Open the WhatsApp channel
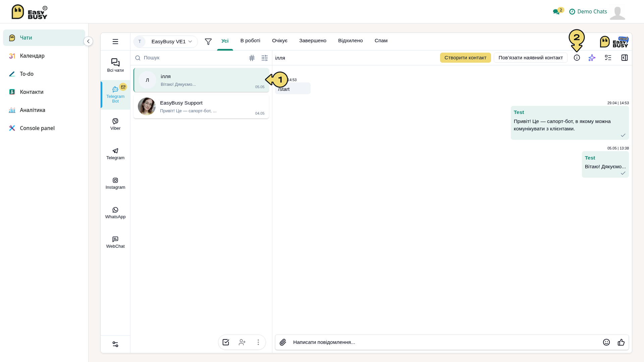Viewport: 644px width, 362px height. [x=115, y=213]
